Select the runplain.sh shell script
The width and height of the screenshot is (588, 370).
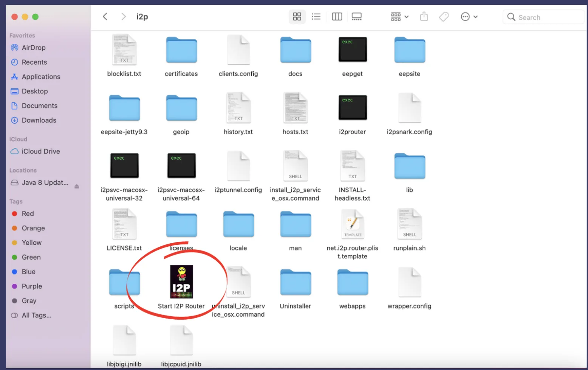pyautogui.click(x=409, y=224)
